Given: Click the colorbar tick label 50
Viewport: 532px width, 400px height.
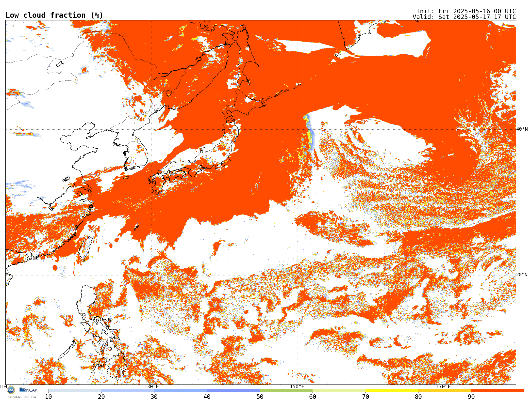Looking at the screenshot, I should point(260,397).
